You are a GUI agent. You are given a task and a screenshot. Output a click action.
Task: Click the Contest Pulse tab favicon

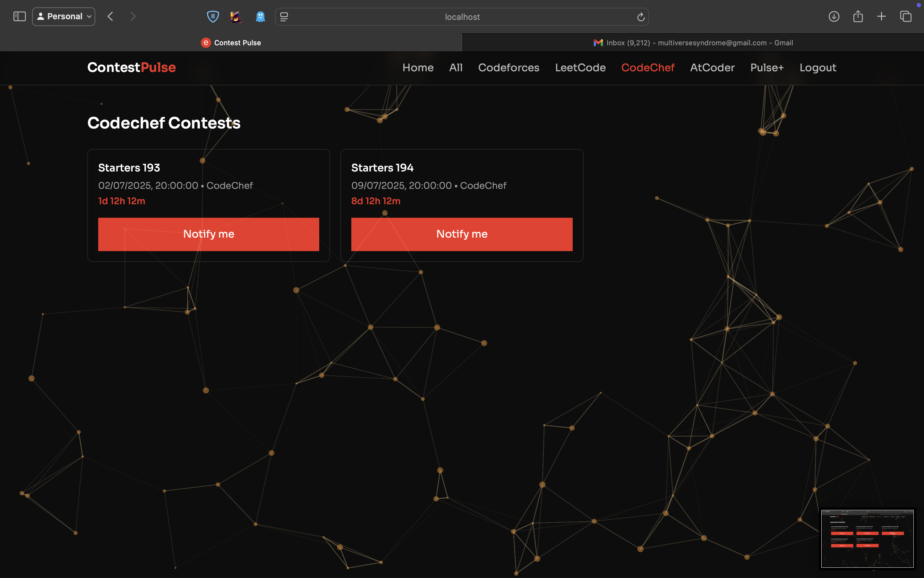pyautogui.click(x=206, y=42)
